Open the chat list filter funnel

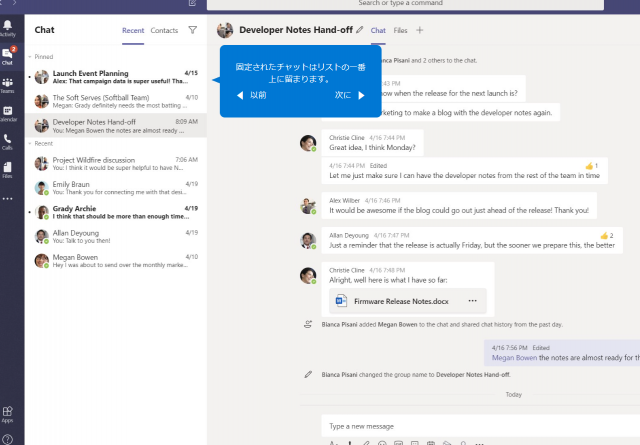point(193,30)
